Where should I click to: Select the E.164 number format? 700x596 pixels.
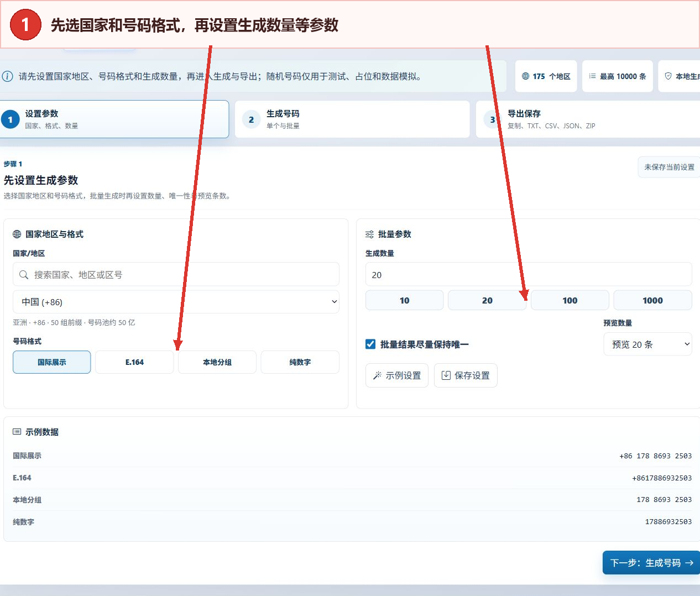[x=134, y=362]
